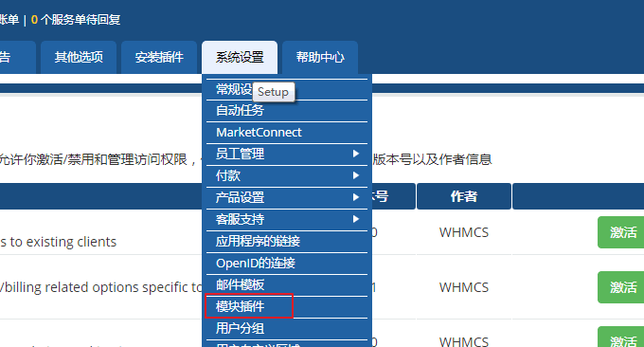
Task: Choose 应用程序的链接 menu entry
Action: point(287,242)
